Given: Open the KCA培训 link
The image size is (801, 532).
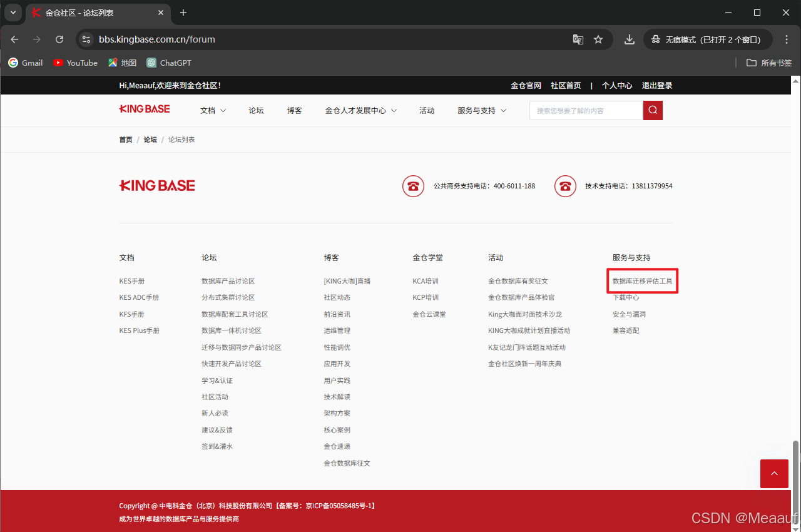Looking at the screenshot, I should pos(426,281).
